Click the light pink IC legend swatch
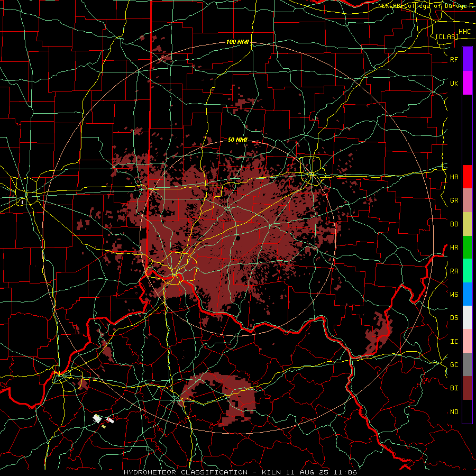The height and width of the screenshot is (476, 476). click(467, 341)
